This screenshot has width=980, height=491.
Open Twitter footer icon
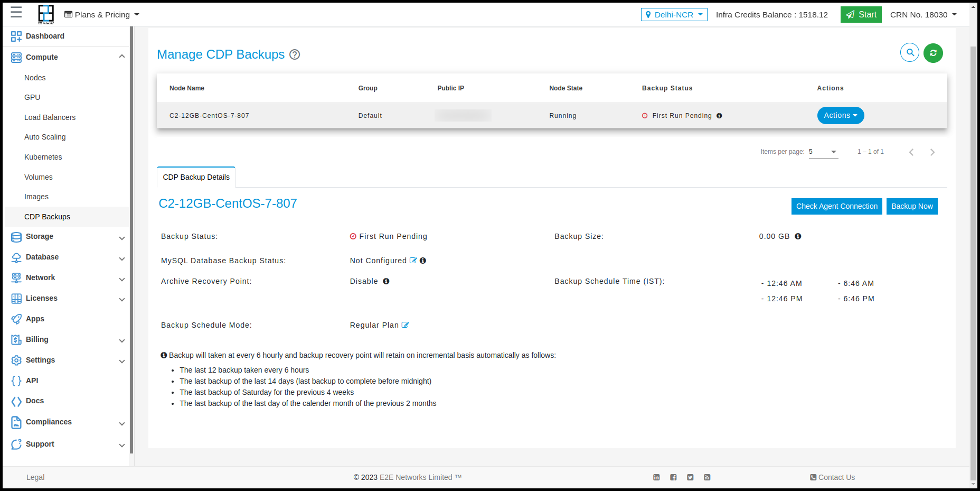click(690, 477)
